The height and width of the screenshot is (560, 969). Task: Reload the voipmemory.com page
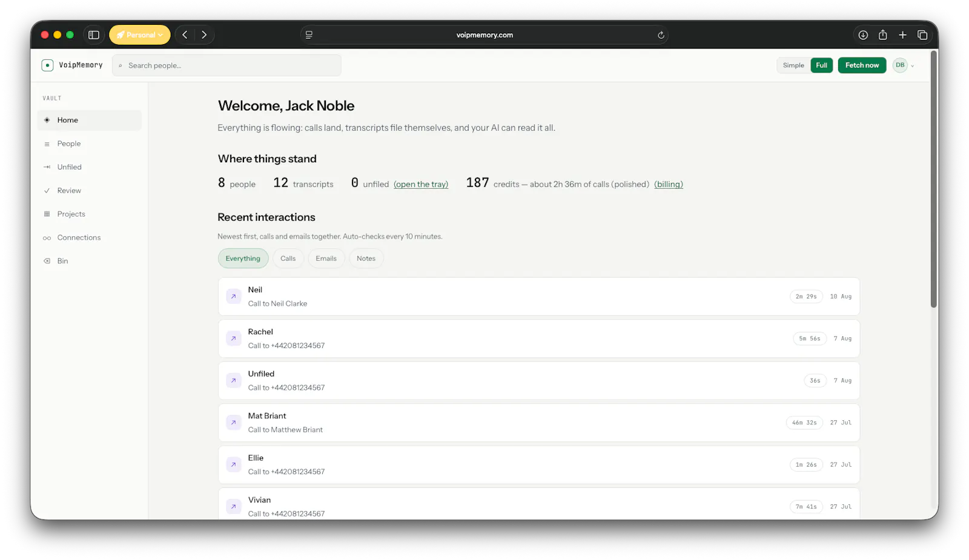(x=661, y=35)
